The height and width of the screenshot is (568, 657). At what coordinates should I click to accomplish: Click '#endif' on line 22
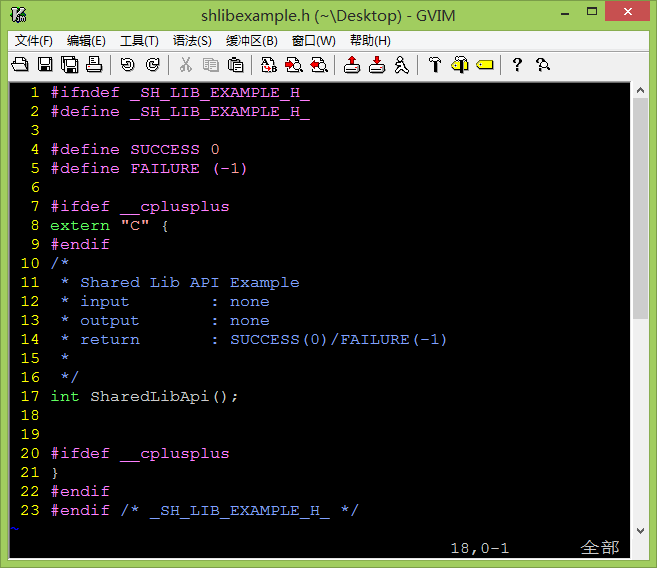pyautogui.click(x=80, y=491)
